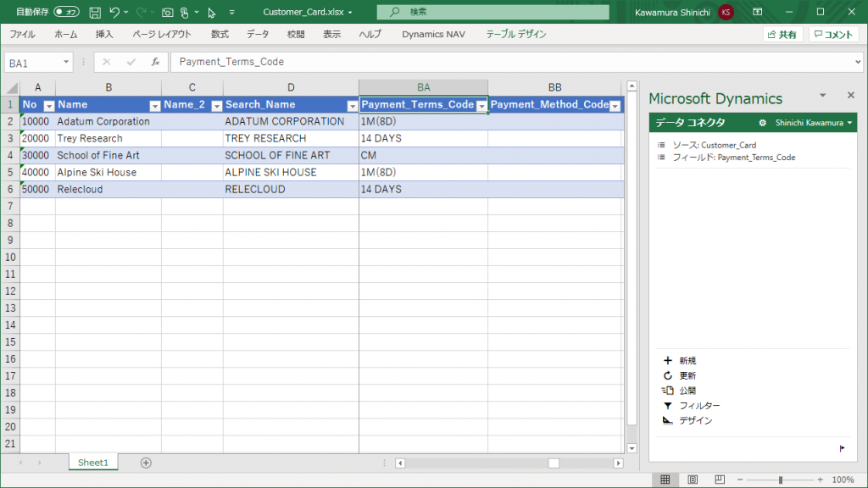Viewport: 868px width, 488px height.
Task: Click the Select All corner triangle
Action: click(11, 87)
